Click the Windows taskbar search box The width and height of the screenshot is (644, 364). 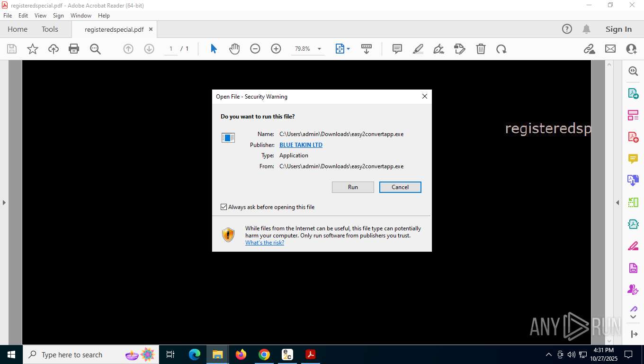tap(90, 355)
